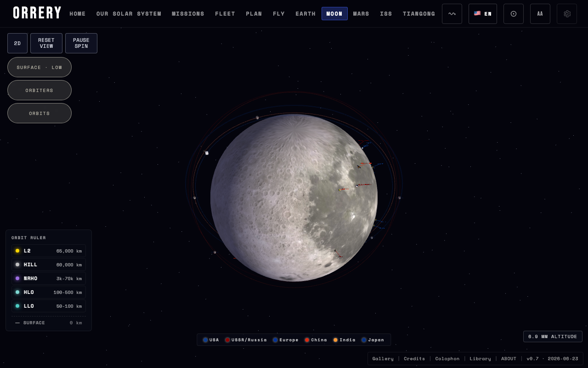Open Our Solar System page
The height and width of the screenshot is (368, 588).
click(129, 14)
